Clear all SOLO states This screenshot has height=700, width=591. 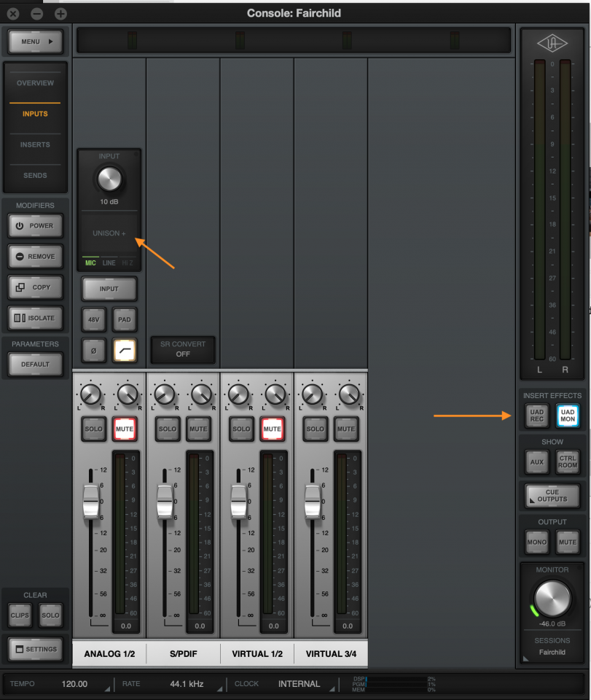coord(50,615)
